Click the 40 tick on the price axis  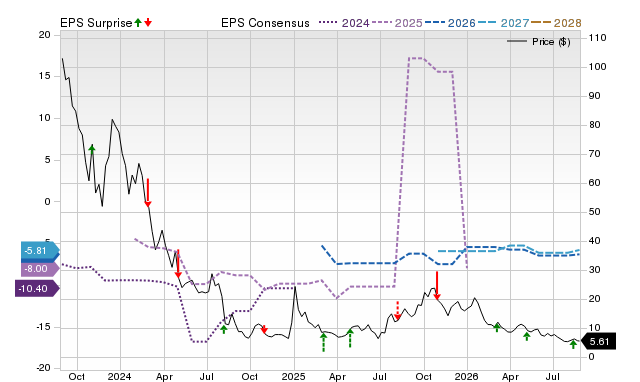(x=595, y=241)
